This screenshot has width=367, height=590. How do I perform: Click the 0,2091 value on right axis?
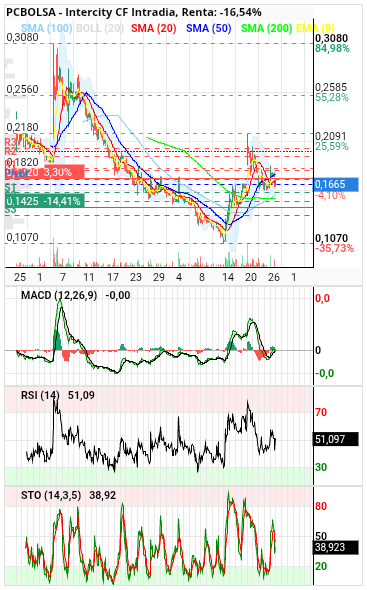pyautogui.click(x=331, y=136)
